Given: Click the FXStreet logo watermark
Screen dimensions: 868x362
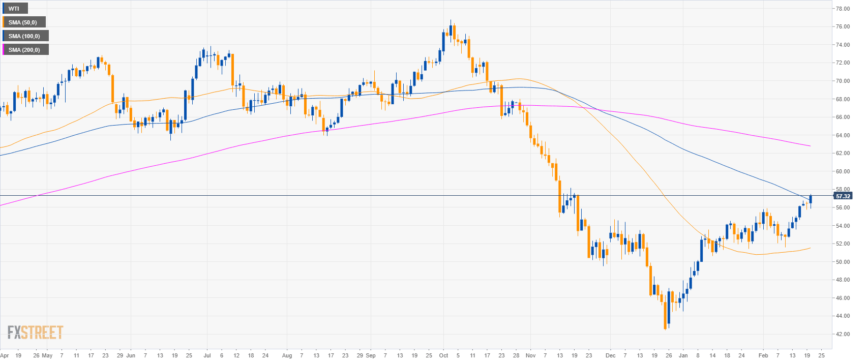Looking at the screenshot, I should coord(35,333).
